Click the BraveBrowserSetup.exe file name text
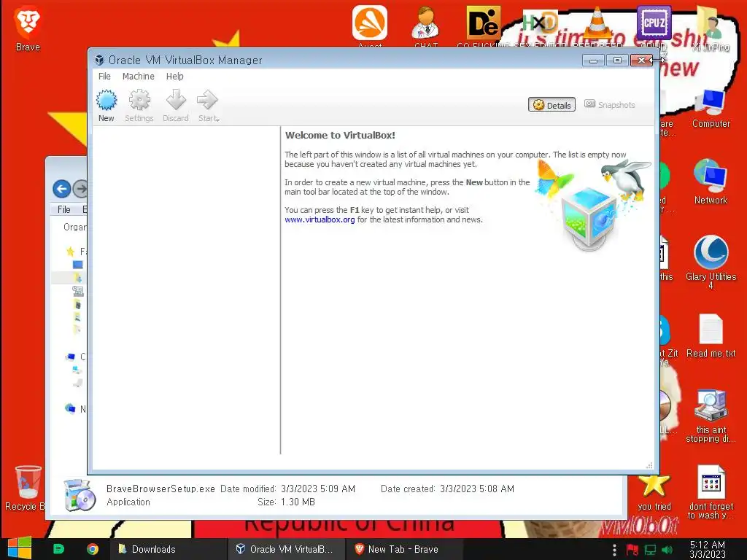This screenshot has width=747, height=560. pos(160,489)
